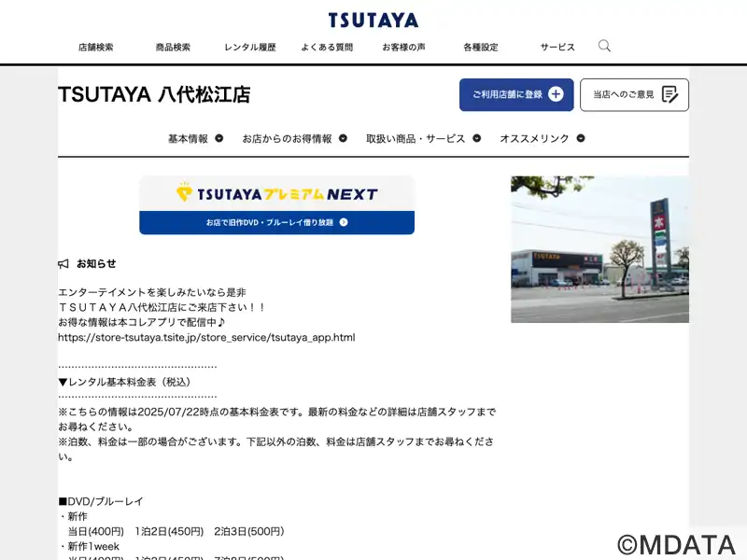Open 店舗検索 in top navigation

point(96,48)
